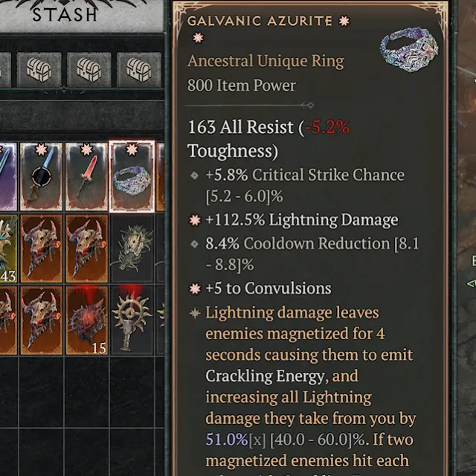
Task: Click the Galvanic Azurite tooltip title
Action: pos(260,22)
